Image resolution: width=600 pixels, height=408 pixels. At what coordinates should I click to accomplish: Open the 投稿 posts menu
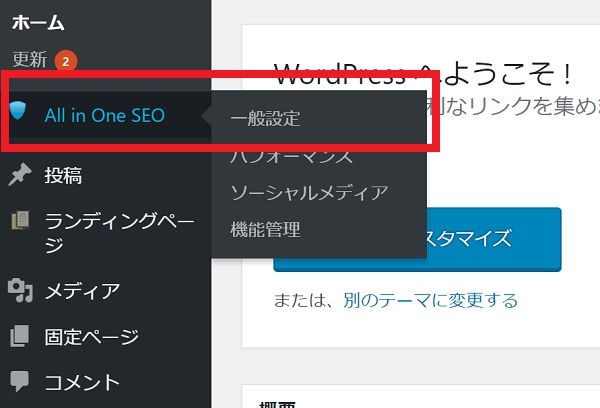[64, 176]
